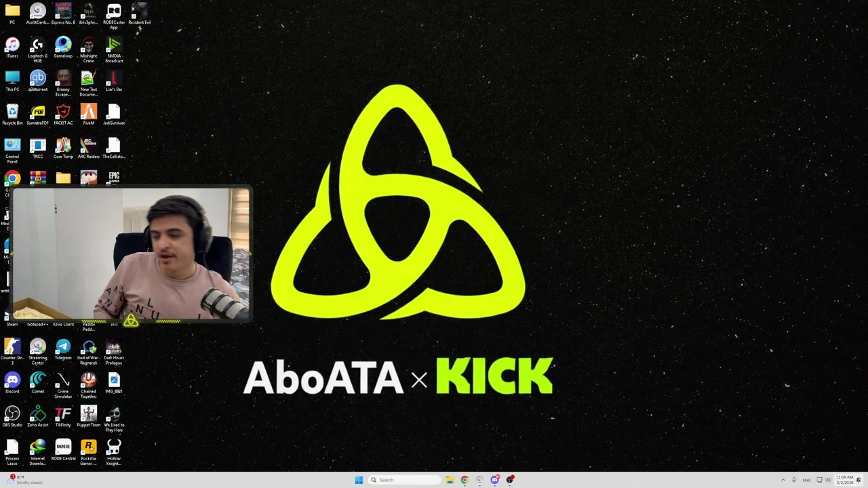Open the Control Panel desktop icon
Image resolution: width=868 pixels, height=488 pixels.
pyautogui.click(x=12, y=150)
